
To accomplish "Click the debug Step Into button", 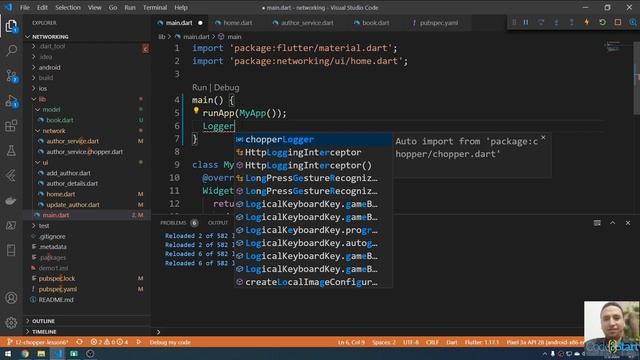I will [x=556, y=22].
